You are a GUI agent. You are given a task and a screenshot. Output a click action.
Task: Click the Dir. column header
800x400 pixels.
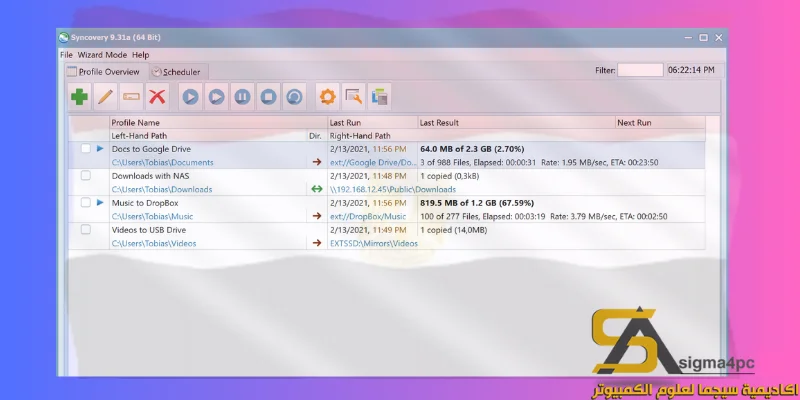(x=316, y=136)
